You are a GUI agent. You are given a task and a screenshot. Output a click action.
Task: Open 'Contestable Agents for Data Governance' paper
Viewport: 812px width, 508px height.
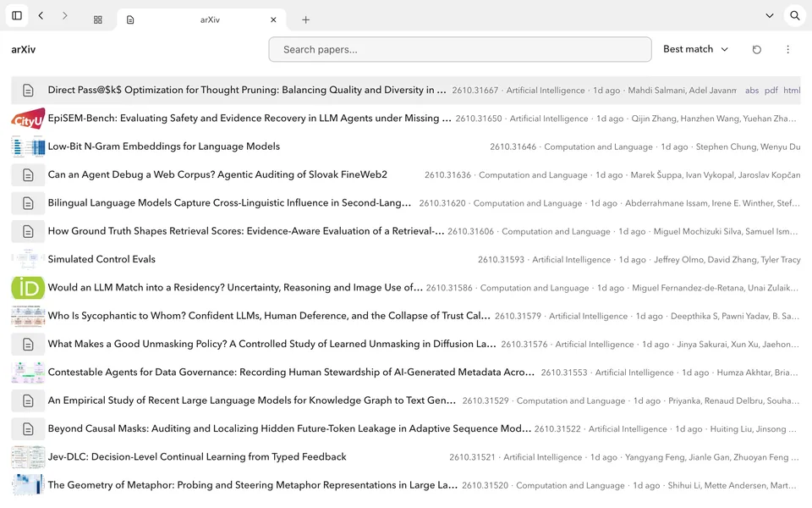point(291,373)
